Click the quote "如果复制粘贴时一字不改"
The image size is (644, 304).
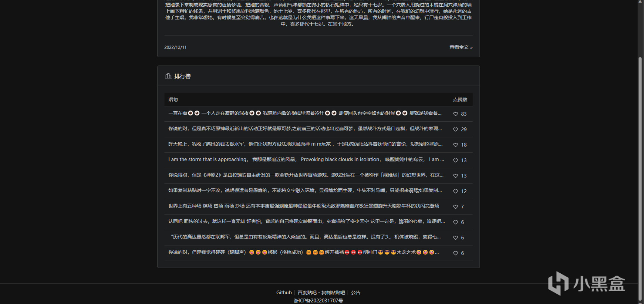305,190
